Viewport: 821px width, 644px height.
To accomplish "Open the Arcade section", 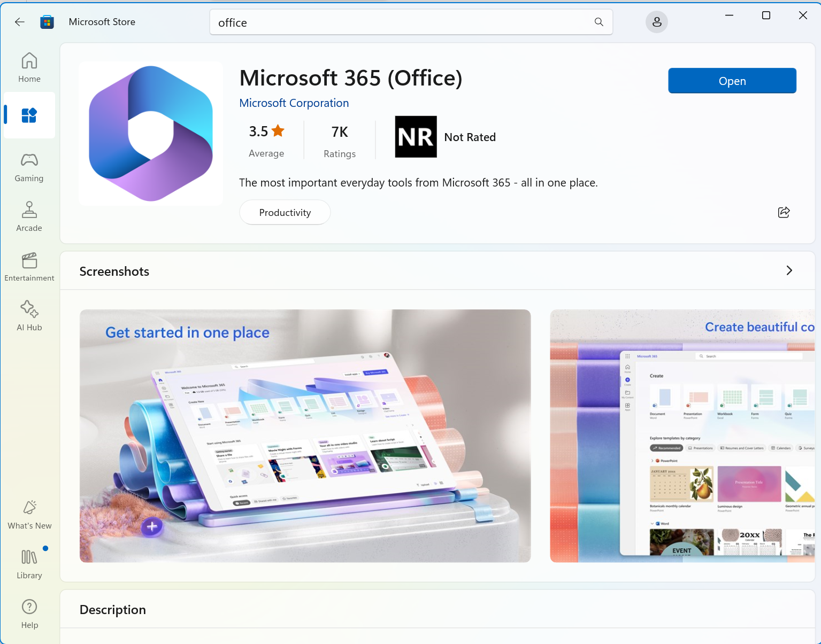I will 29,216.
